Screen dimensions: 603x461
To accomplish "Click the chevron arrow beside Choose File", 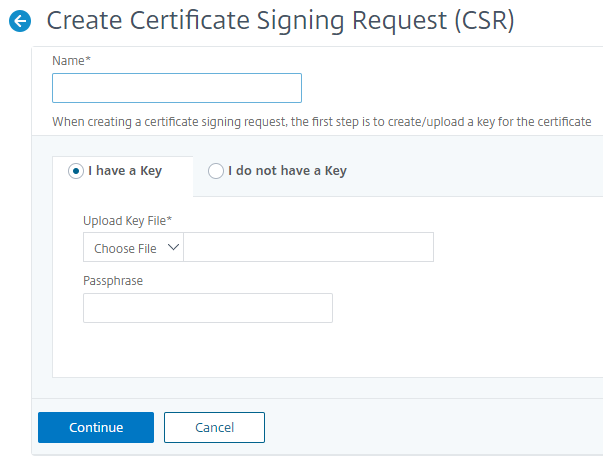I will [172, 247].
